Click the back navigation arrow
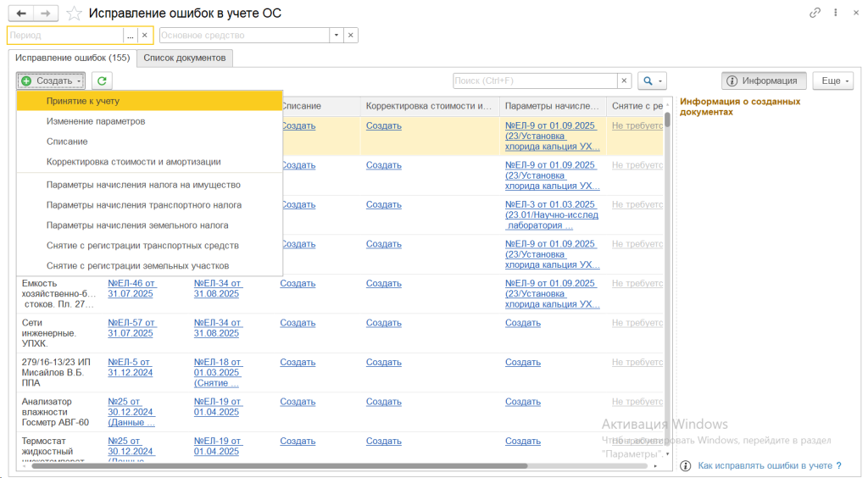Screen dimensions: 868x478 coord(20,14)
